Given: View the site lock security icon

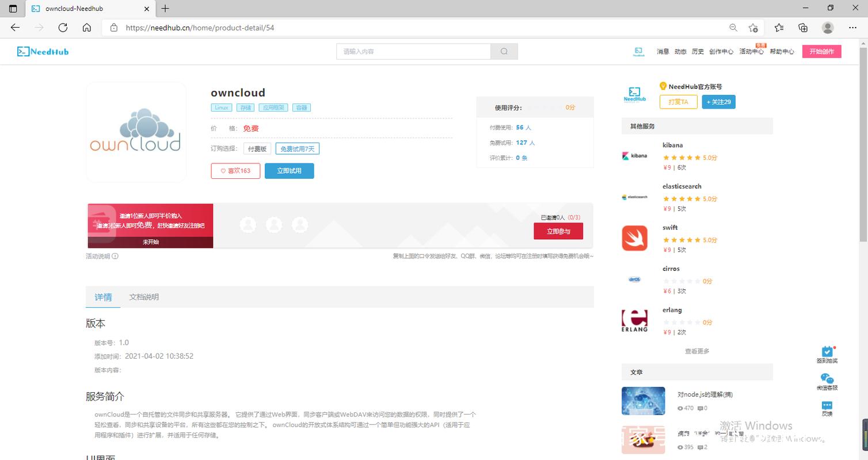Looking at the screenshot, I should (114, 28).
